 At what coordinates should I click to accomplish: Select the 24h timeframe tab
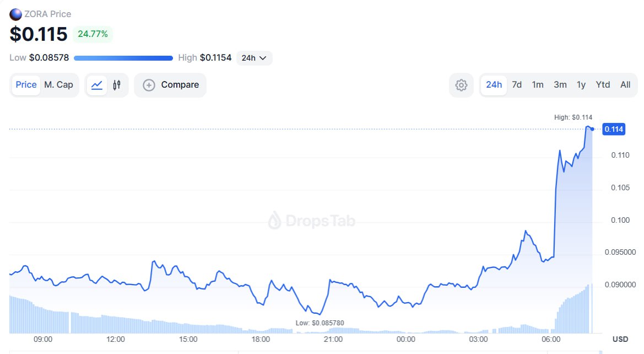[494, 85]
